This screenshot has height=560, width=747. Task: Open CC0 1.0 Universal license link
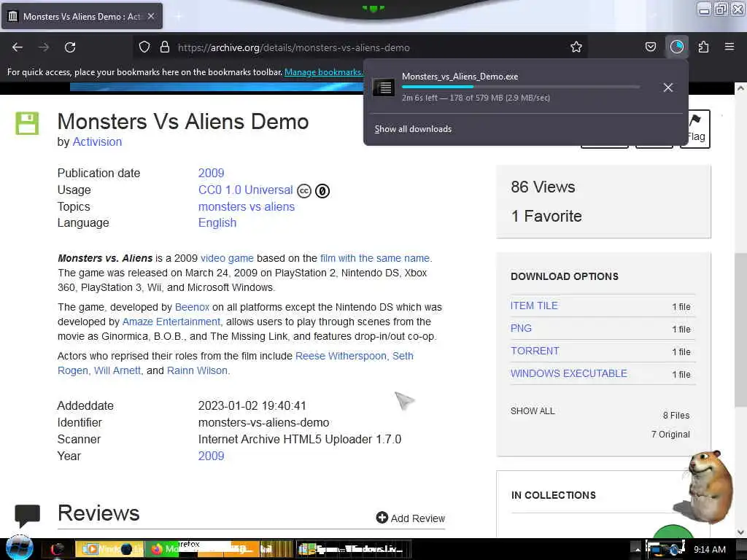pos(245,190)
